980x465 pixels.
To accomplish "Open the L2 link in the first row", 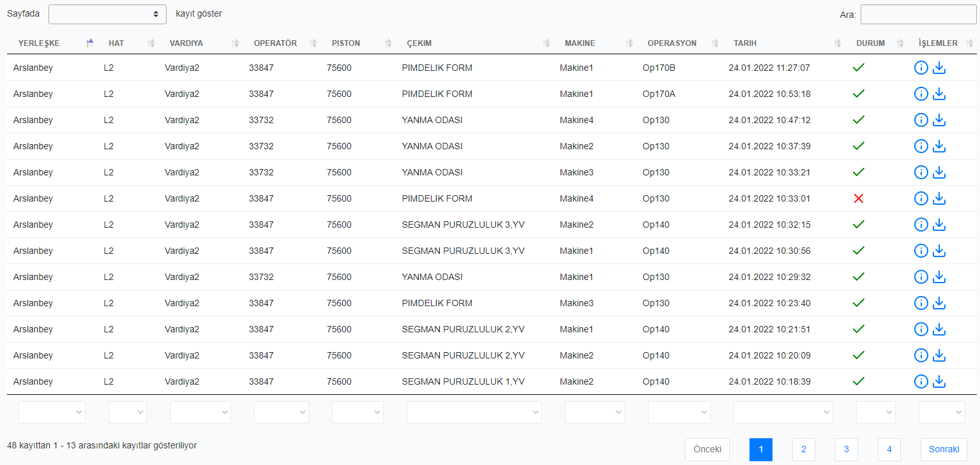I will pos(109,67).
